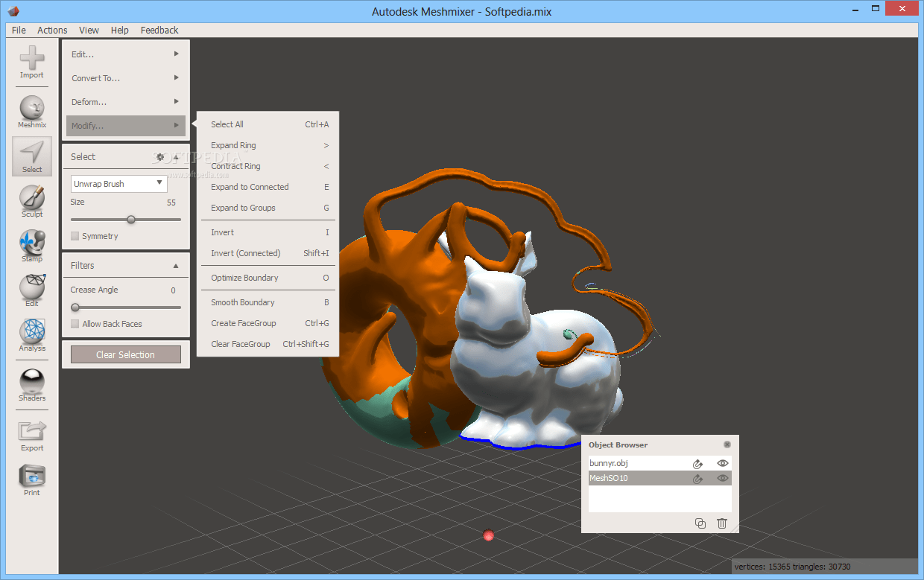This screenshot has height=580, width=924.
Task: Choose Invert selection
Action: tap(268, 232)
